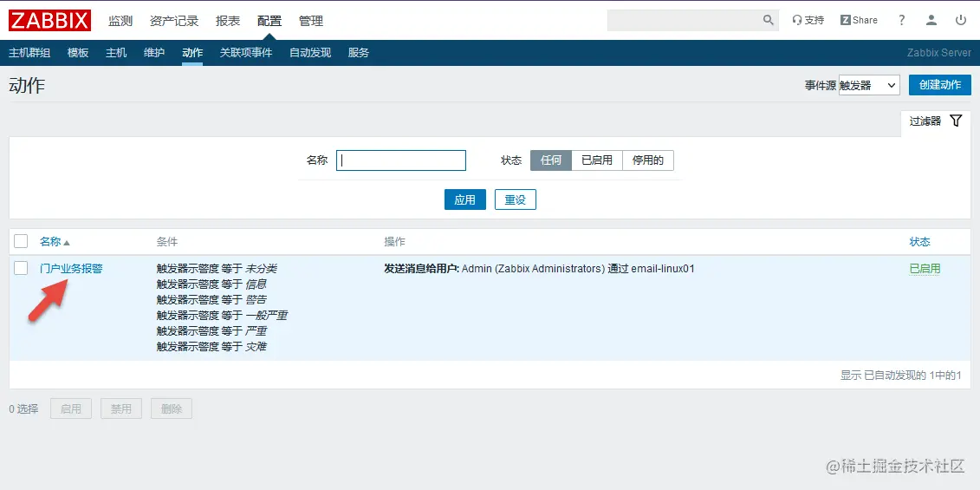Click the 0 选择 counter text
Screen dimensions: 980x490
point(23,408)
